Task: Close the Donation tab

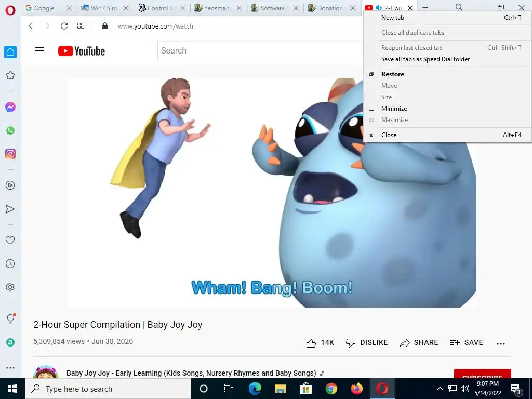Action: (353, 8)
